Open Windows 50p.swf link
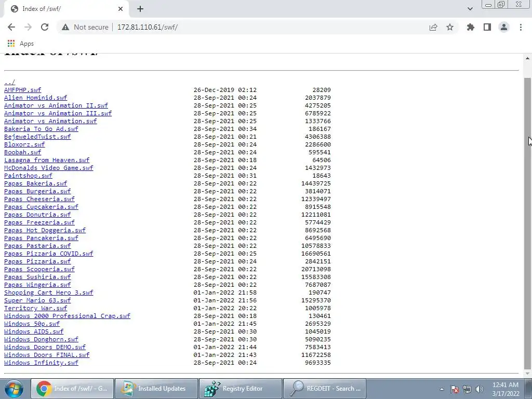Image resolution: width=532 pixels, height=399 pixels. 32,324
